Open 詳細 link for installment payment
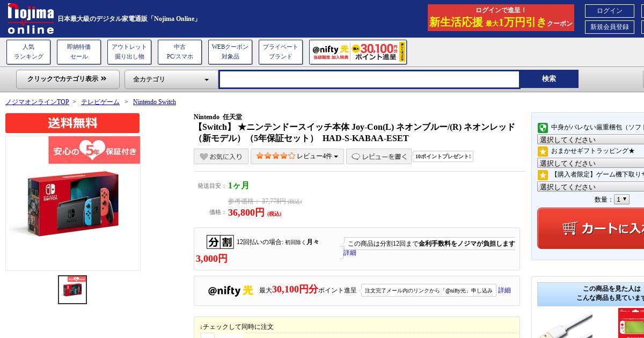Viewport: 644px width, 338px height. pos(350,253)
